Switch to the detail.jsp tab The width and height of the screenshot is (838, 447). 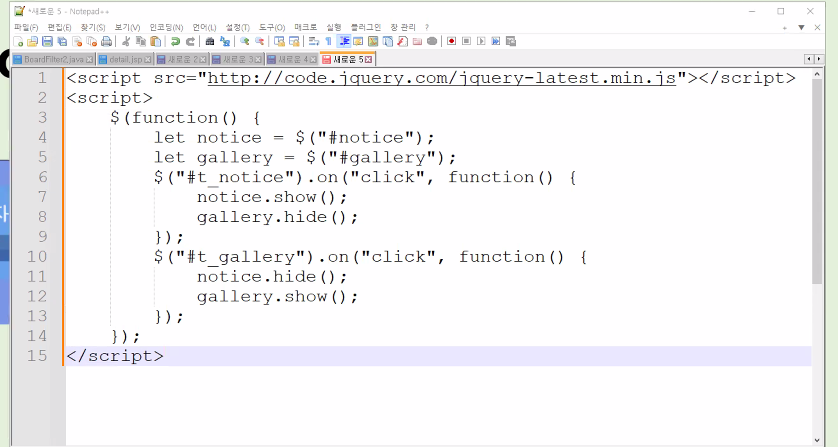(125, 59)
